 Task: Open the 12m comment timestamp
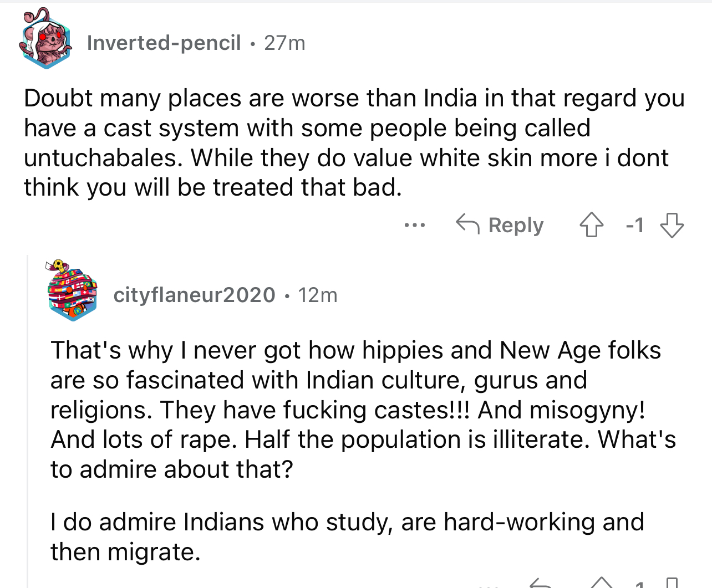click(x=318, y=295)
